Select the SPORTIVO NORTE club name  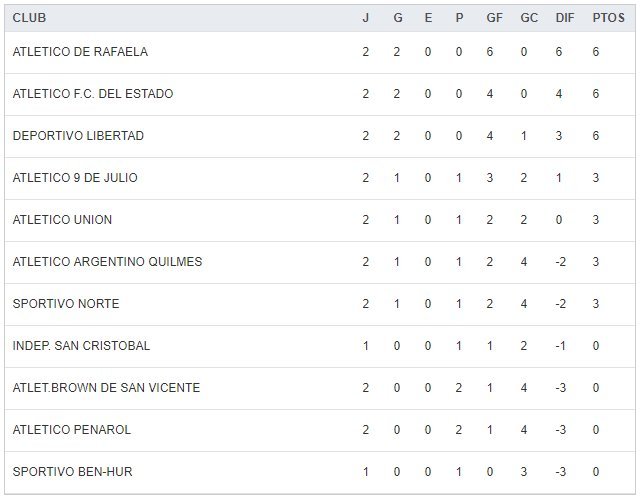pos(66,304)
